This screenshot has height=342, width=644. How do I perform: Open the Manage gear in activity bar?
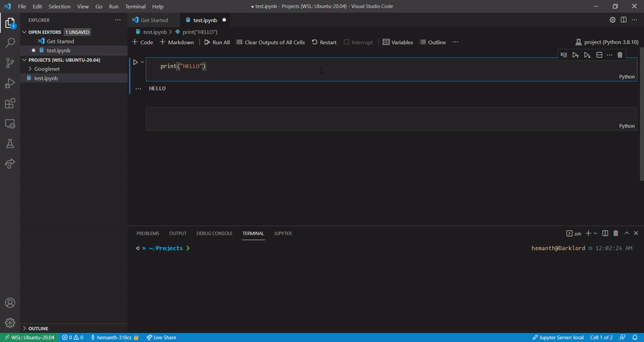[x=10, y=323]
